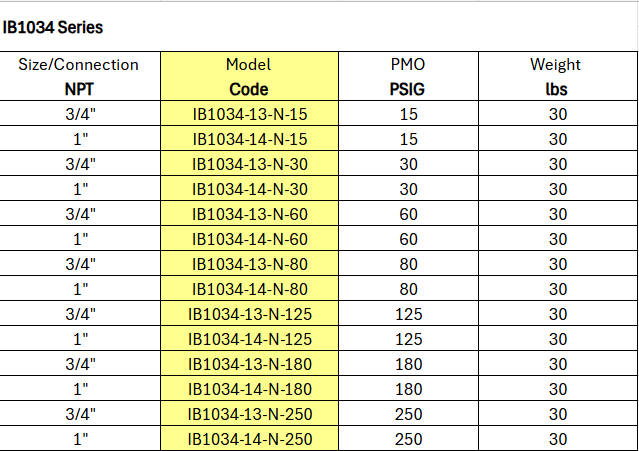Select the IB1034-13-N-30 cell
Viewport: 639px width, 451px height.
coord(249,164)
